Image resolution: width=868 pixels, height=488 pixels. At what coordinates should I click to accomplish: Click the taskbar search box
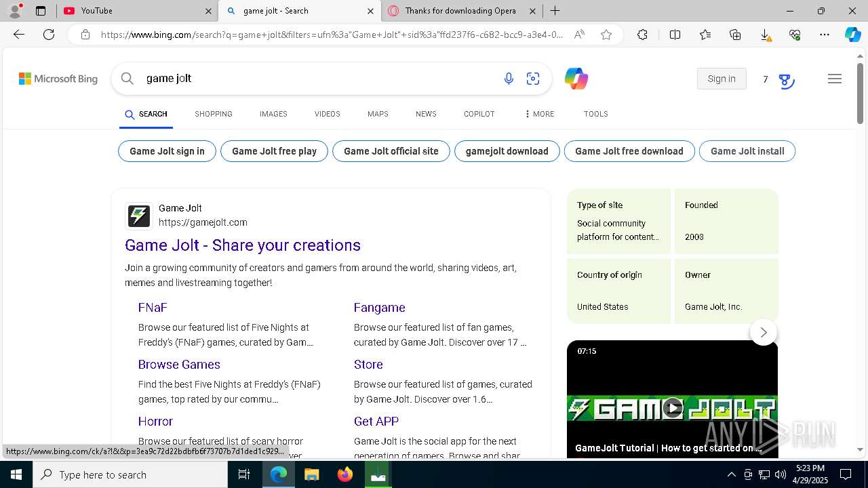130,474
